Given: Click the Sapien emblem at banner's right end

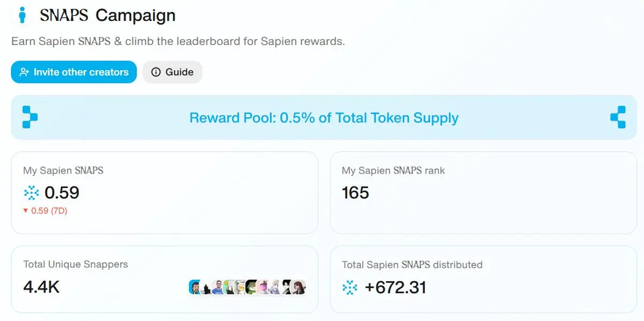Looking at the screenshot, I should 618,117.
